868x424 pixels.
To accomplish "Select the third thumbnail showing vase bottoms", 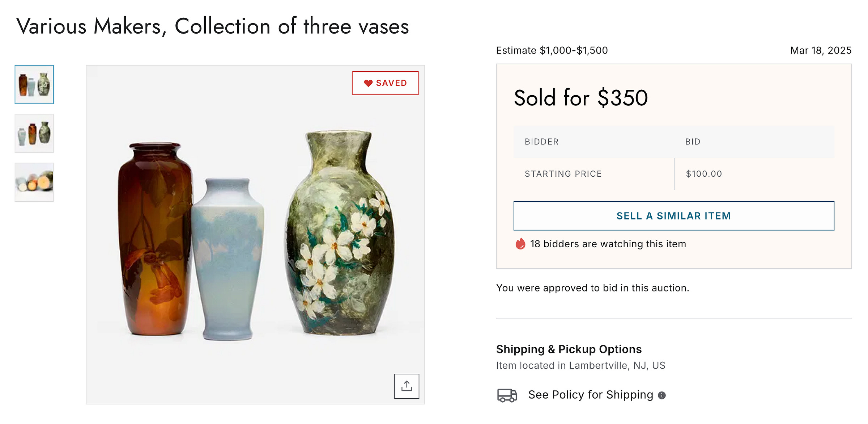I will 34,182.
